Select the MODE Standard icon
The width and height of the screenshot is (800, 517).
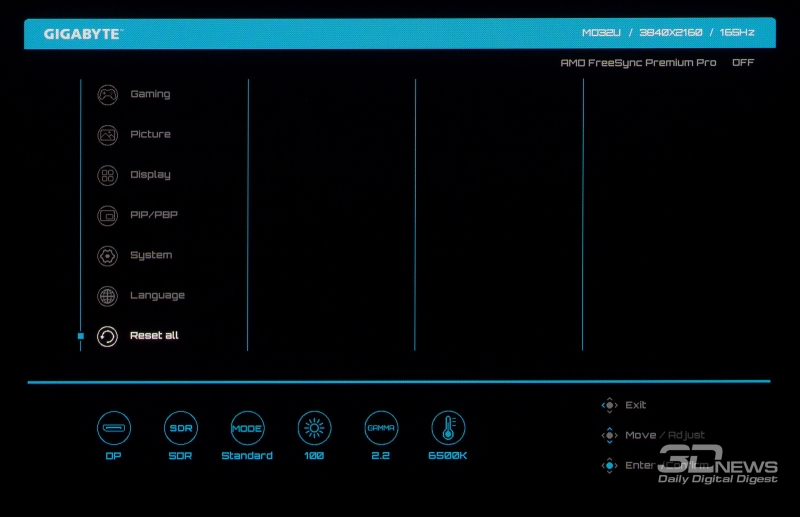[x=247, y=428]
